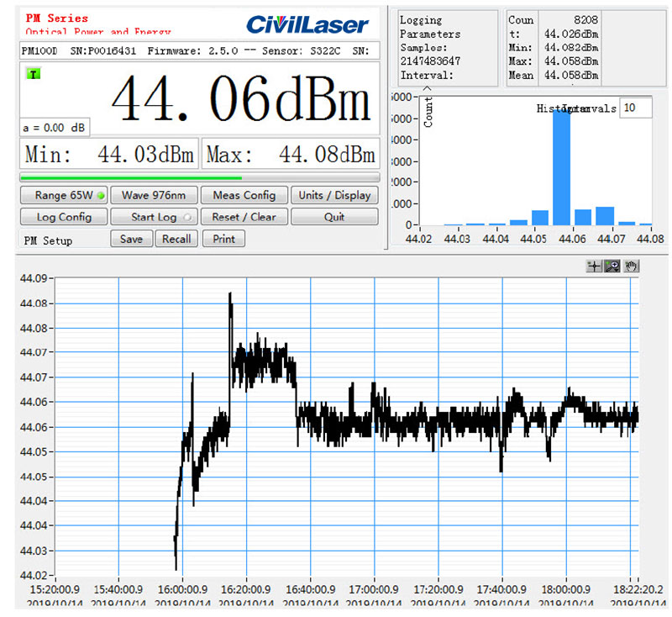Expand the zoom tool options arrow
Viewport: 672px width, 617px height.
(615, 270)
